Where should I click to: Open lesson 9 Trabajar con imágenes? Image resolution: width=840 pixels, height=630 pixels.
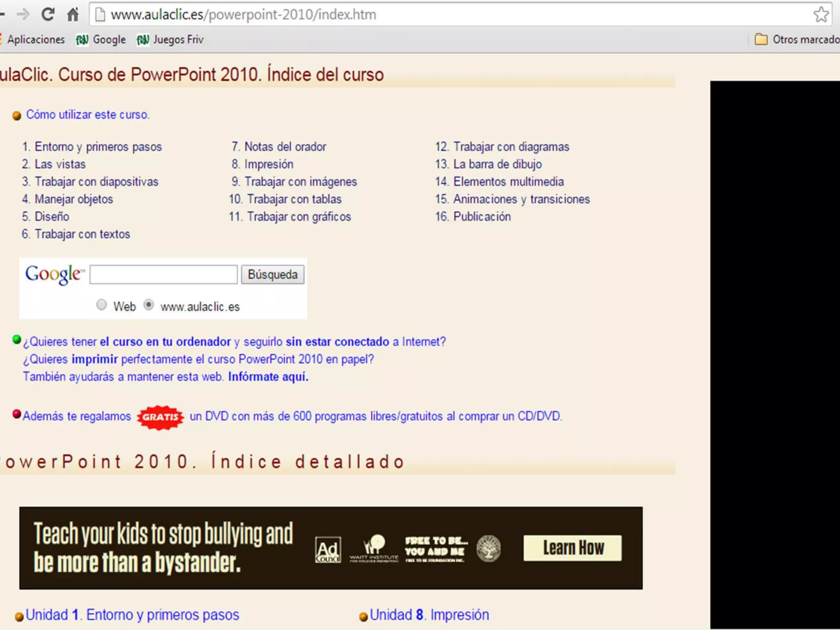(300, 182)
